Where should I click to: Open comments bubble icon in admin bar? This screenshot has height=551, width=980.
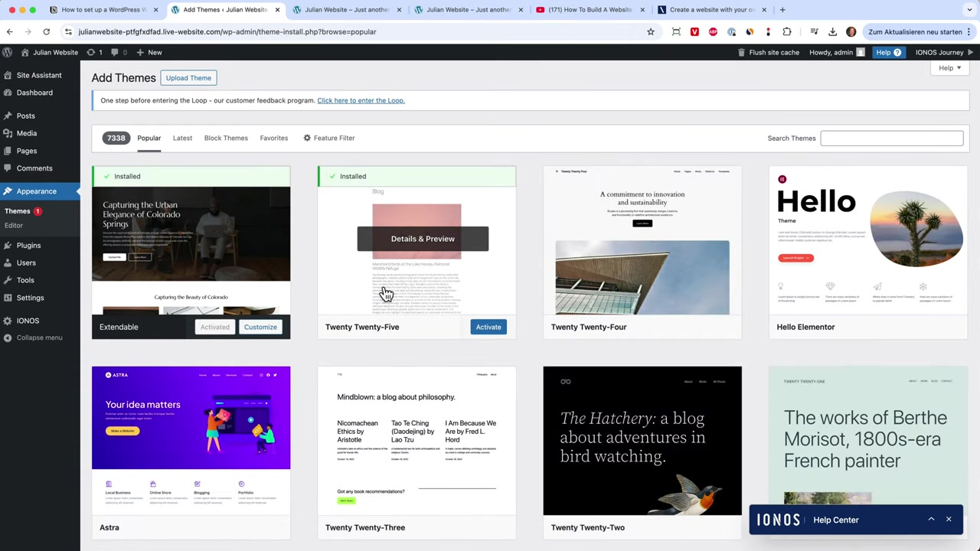[x=119, y=52]
